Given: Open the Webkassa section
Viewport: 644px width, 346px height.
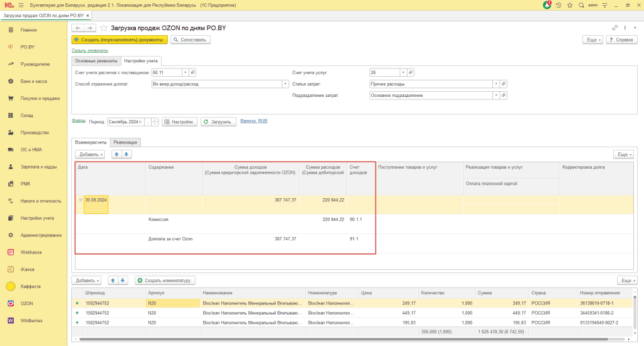Looking at the screenshot, I should pyautogui.click(x=31, y=252).
